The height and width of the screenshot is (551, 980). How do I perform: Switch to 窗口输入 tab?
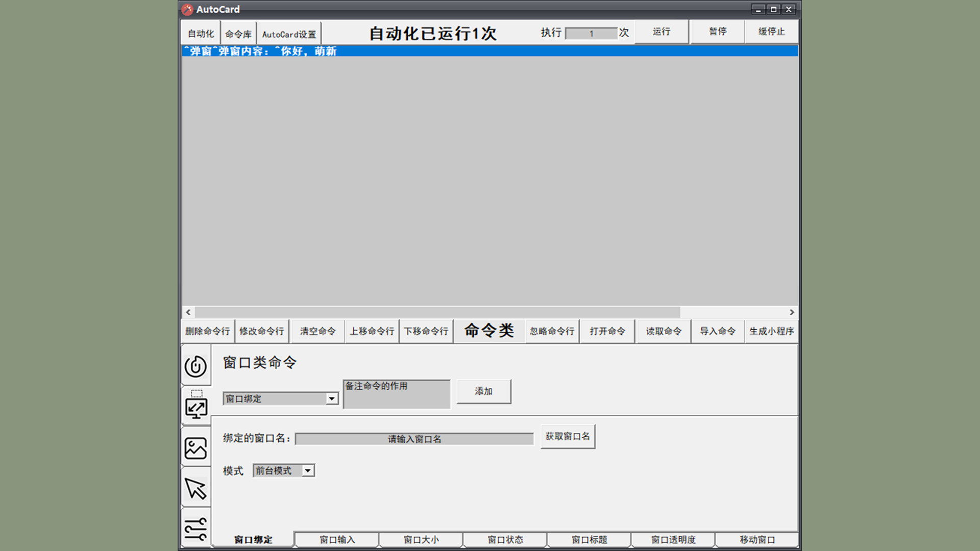(337, 540)
